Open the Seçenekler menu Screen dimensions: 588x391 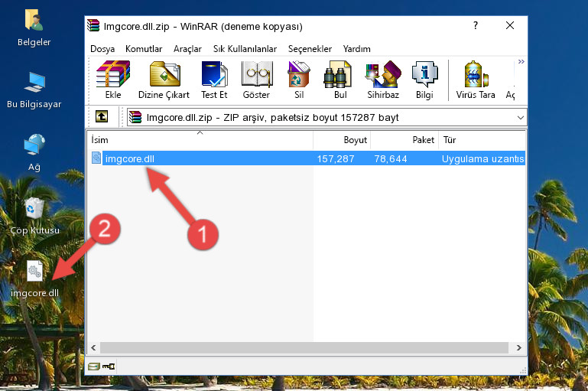310,49
